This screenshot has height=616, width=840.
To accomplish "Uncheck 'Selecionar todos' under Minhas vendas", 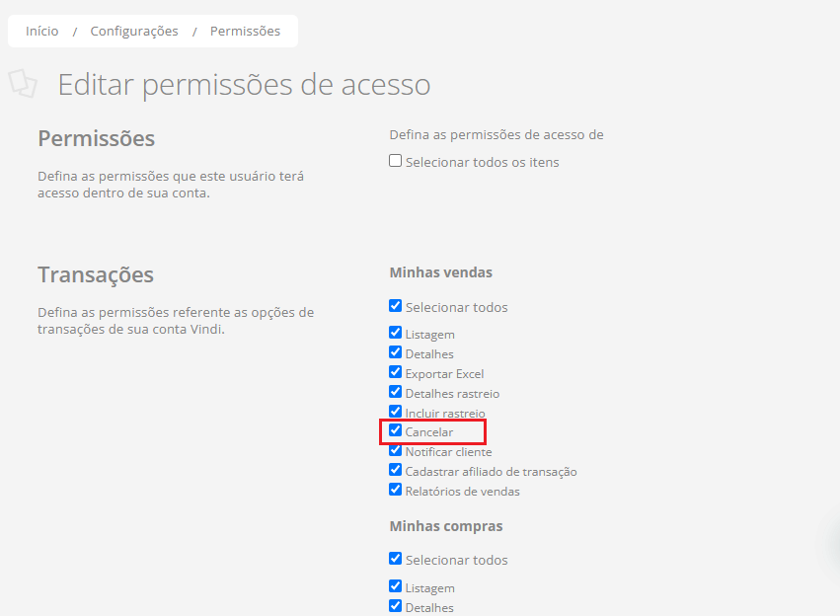I will click(x=396, y=306).
